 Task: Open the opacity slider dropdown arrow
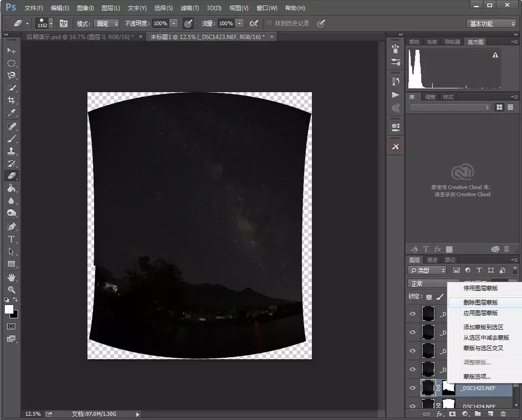[x=174, y=23]
